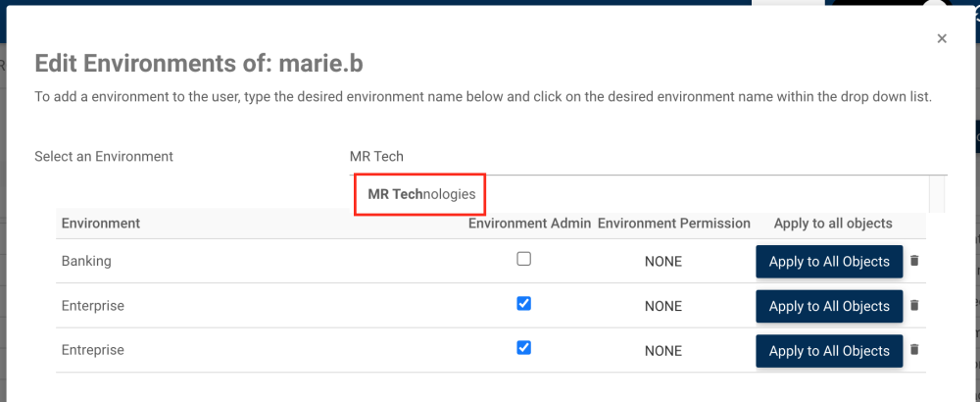
Task: Click the dropdown list scrollbar
Action: point(938,194)
